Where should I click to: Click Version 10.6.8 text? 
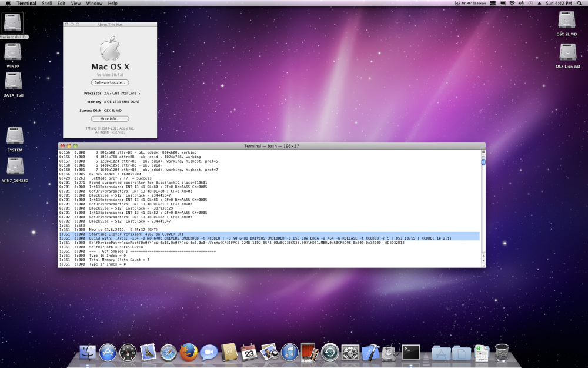pyautogui.click(x=110, y=75)
